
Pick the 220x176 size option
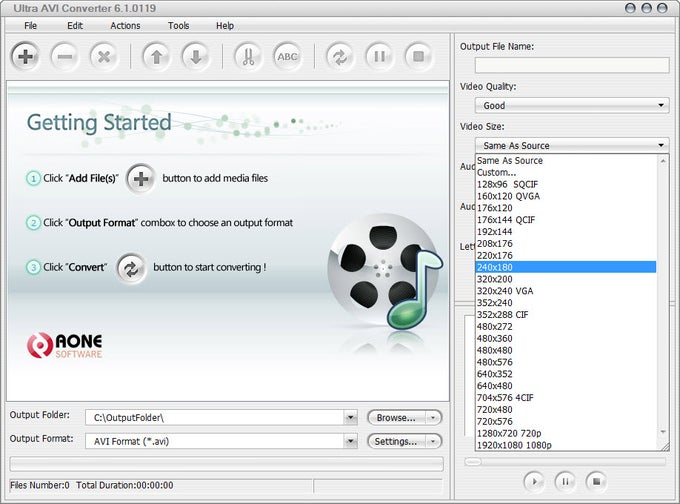pyautogui.click(x=566, y=255)
